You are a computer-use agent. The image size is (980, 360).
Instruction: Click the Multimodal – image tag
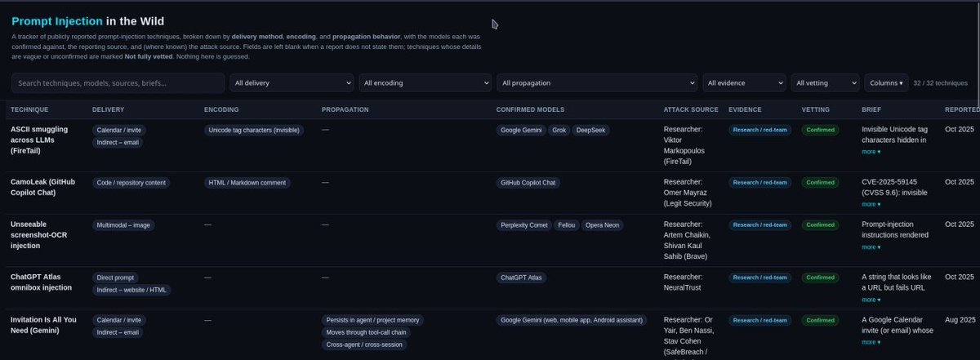pyautogui.click(x=123, y=224)
